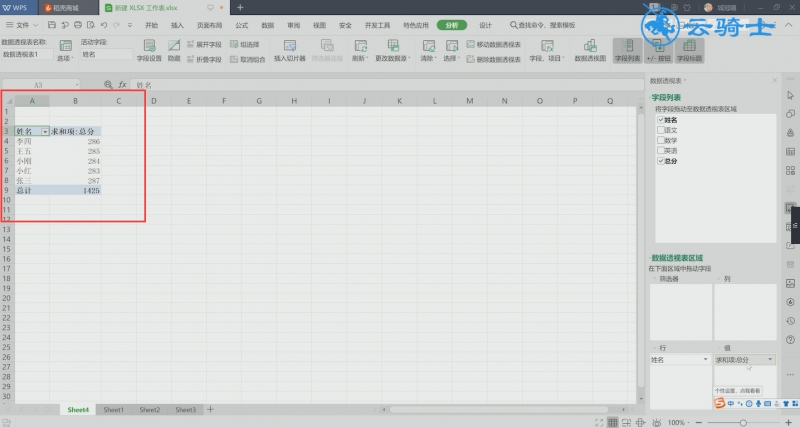The width and height of the screenshot is (800, 428).
Task: Click the zoom out minus button
Action: pos(698,422)
